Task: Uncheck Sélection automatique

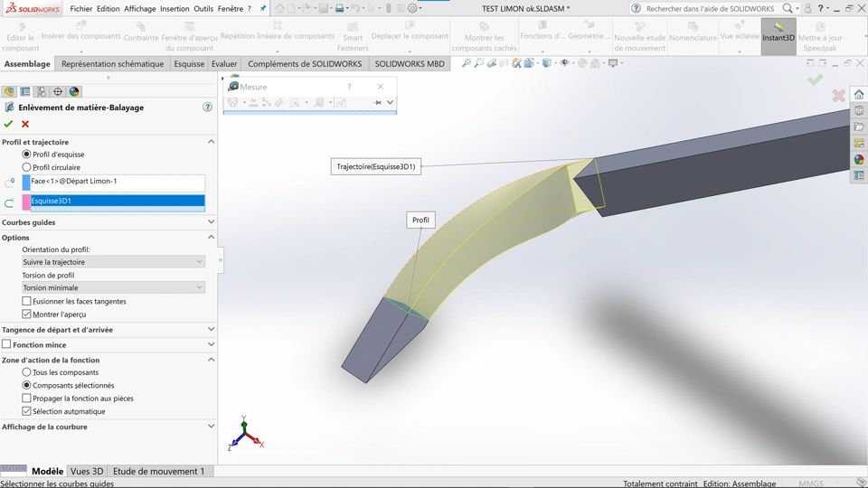Action: tap(26, 411)
